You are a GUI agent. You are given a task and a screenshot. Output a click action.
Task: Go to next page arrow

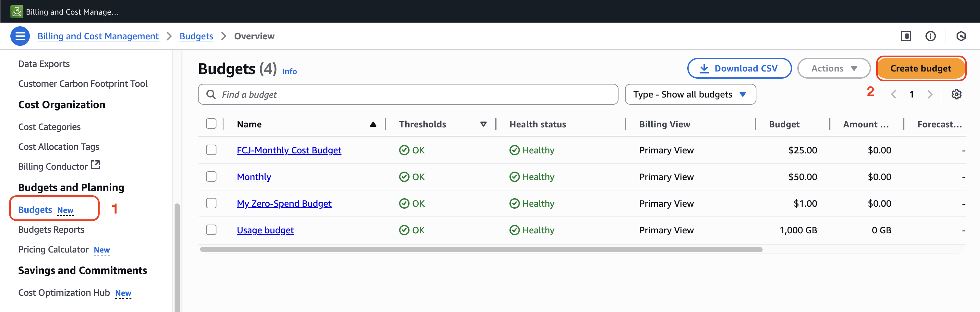point(930,95)
